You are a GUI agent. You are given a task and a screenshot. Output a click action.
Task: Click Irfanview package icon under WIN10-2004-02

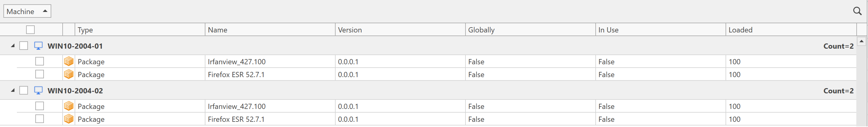pyautogui.click(x=69, y=106)
